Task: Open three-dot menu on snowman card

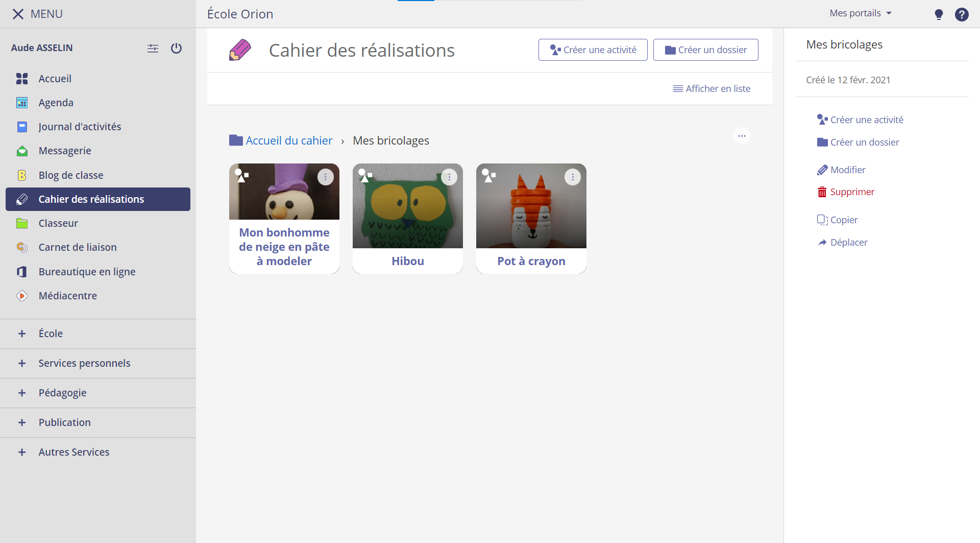Action: 325,177
